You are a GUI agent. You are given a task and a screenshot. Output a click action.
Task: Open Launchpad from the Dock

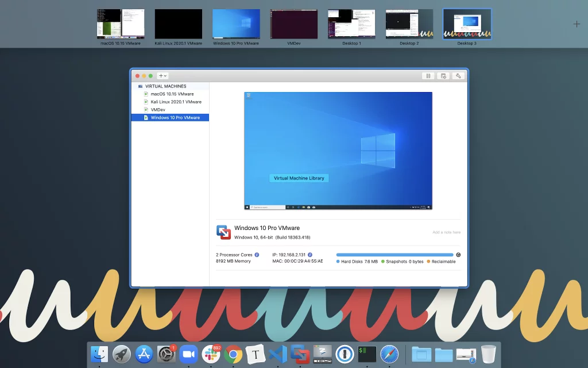[x=122, y=354]
